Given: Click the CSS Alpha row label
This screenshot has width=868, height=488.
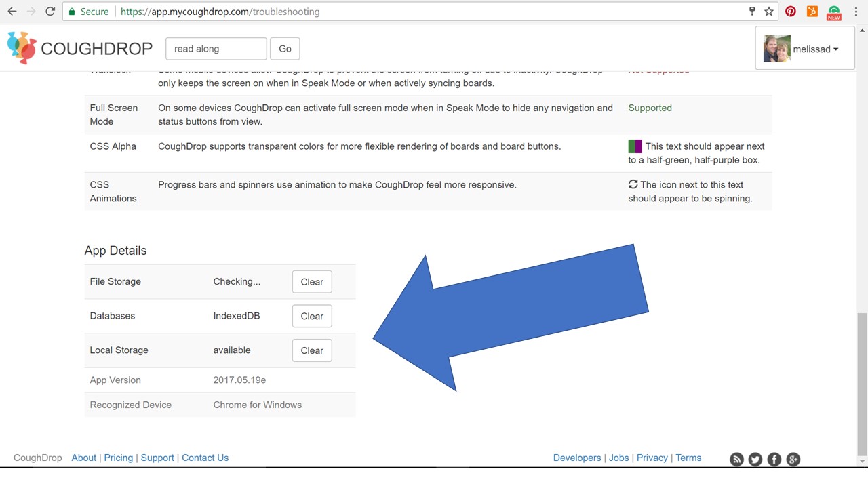Looking at the screenshot, I should [x=113, y=146].
